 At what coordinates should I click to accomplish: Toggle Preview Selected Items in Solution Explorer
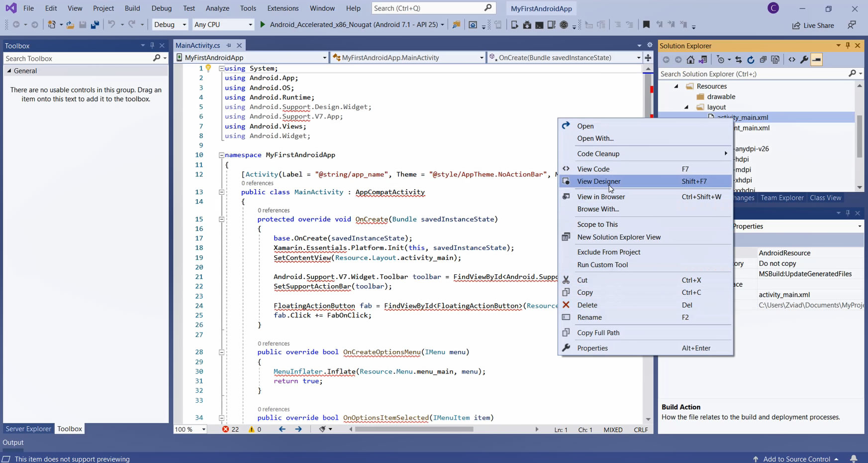(x=816, y=60)
